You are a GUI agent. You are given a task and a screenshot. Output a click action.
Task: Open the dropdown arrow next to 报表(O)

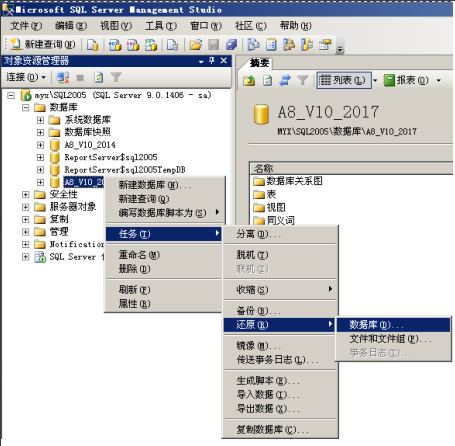pyautogui.click(x=439, y=80)
